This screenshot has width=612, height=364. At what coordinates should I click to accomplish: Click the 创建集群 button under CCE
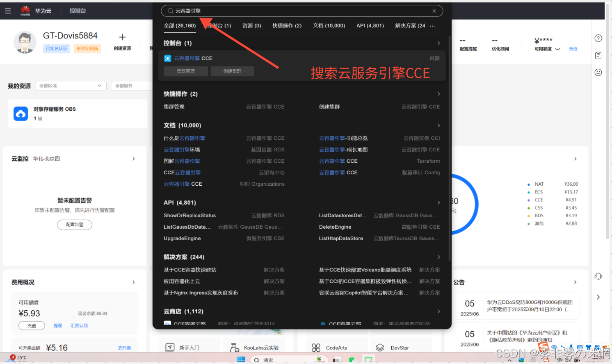pos(232,71)
